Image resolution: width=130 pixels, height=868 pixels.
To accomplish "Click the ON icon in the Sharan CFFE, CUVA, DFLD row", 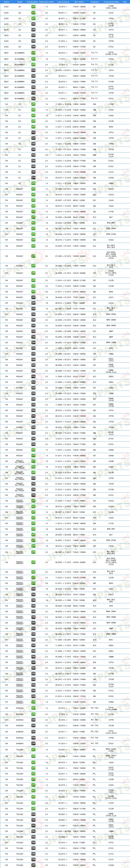I will 33,732.
